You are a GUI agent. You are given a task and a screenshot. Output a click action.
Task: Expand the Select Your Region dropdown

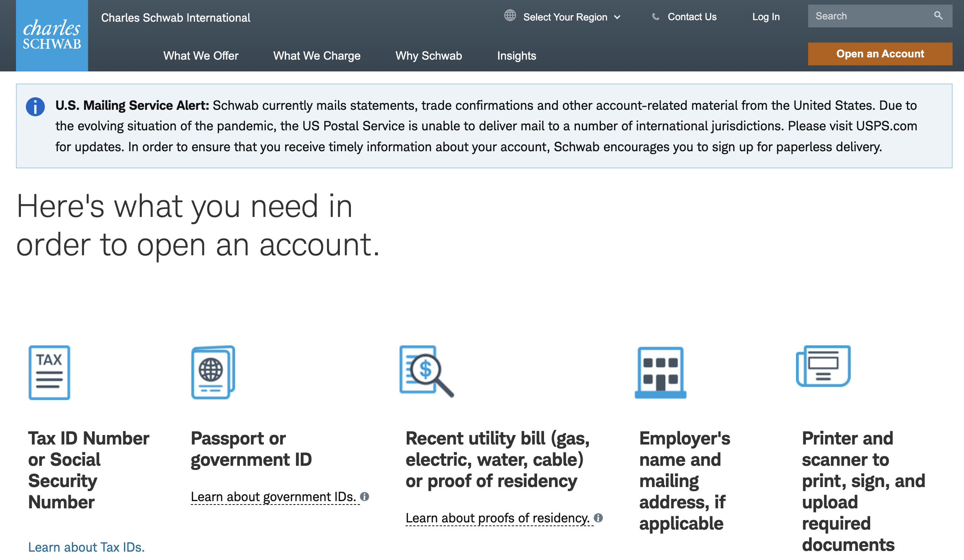click(571, 17)
